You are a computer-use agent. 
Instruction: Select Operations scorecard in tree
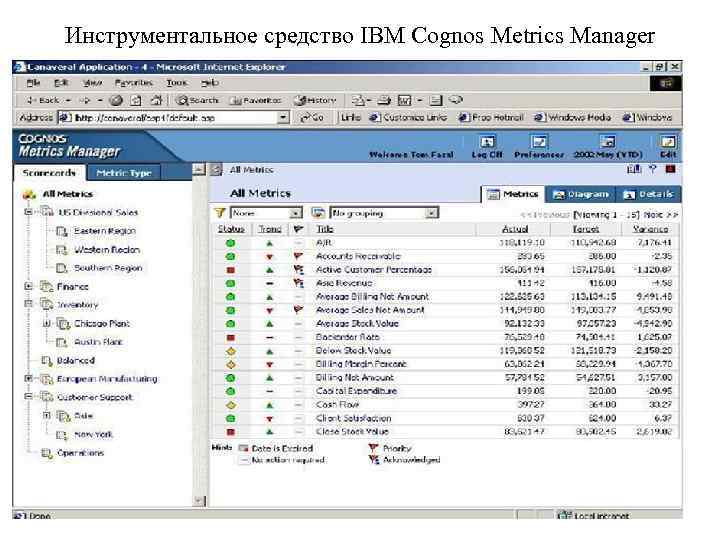[80, 453]
